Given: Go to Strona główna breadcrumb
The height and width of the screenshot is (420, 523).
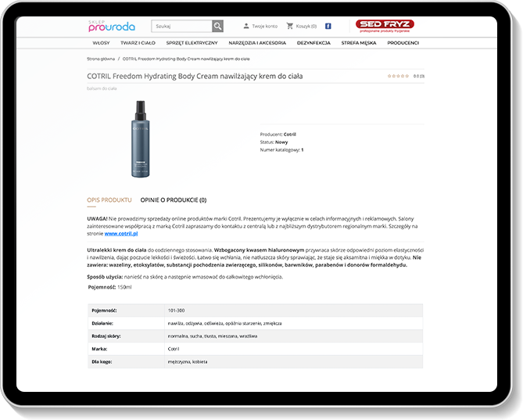Looking at the screenshot, I should coord(101,59).
